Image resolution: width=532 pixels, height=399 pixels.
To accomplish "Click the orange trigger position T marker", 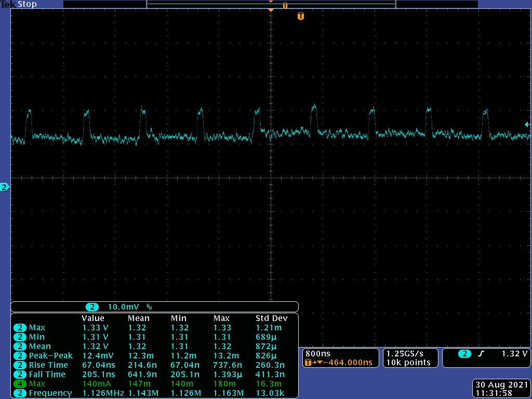I will [300, 17].
